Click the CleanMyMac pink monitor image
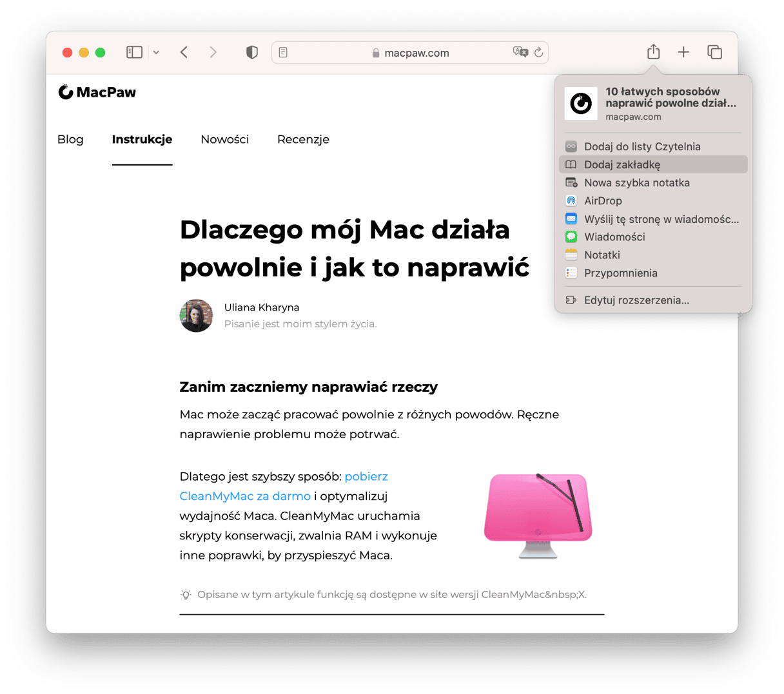This screenshot has width=784, height=694. pos(538,515)
